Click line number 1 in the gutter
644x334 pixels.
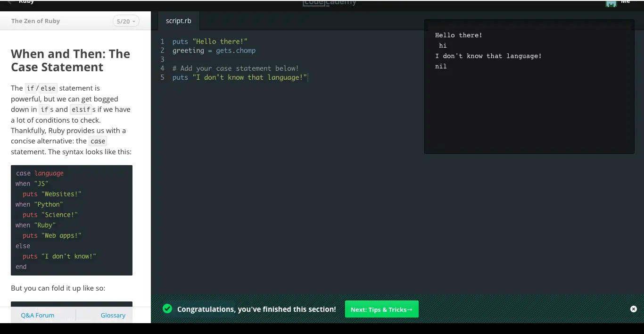point(162,42)
